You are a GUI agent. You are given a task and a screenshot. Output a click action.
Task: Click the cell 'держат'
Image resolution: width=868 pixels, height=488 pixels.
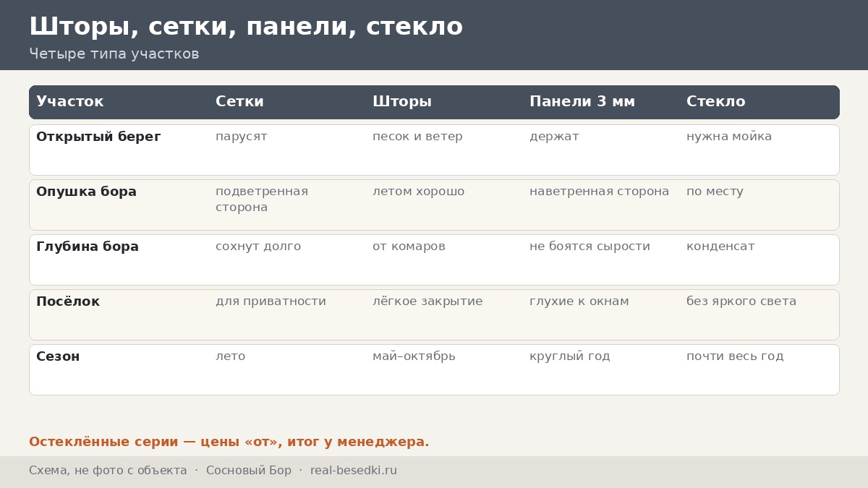554,137
